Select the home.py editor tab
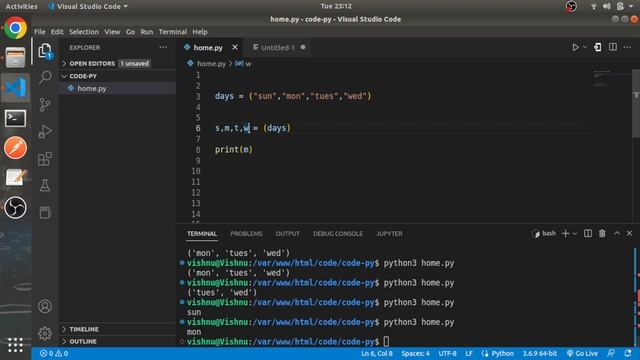Viewport: 640px width, 360px height. (208, 47)
